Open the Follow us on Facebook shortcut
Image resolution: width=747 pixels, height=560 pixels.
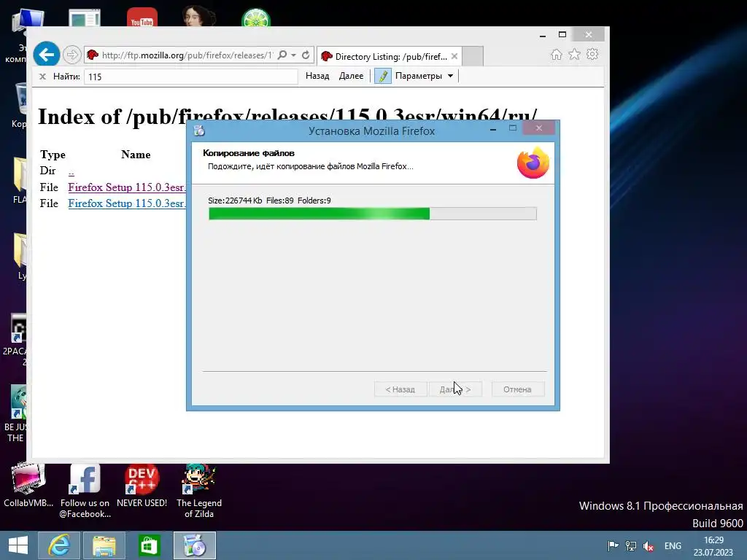tap(85, 491)
